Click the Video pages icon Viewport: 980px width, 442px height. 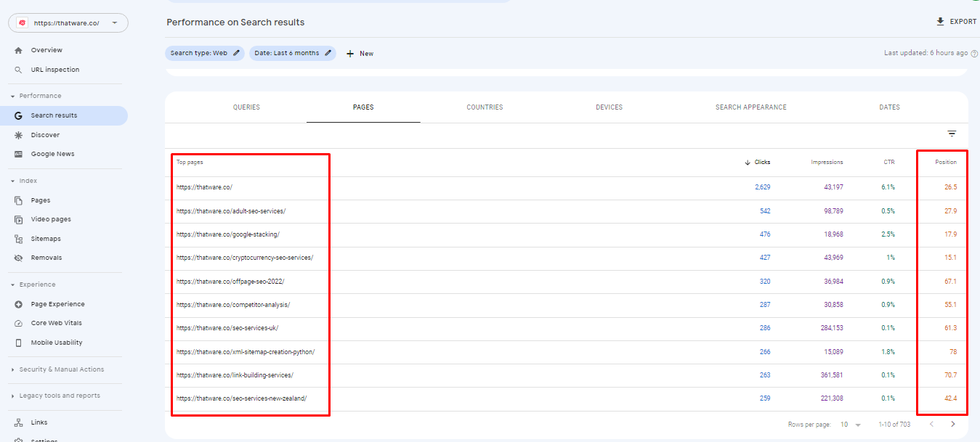pos(18,219)
